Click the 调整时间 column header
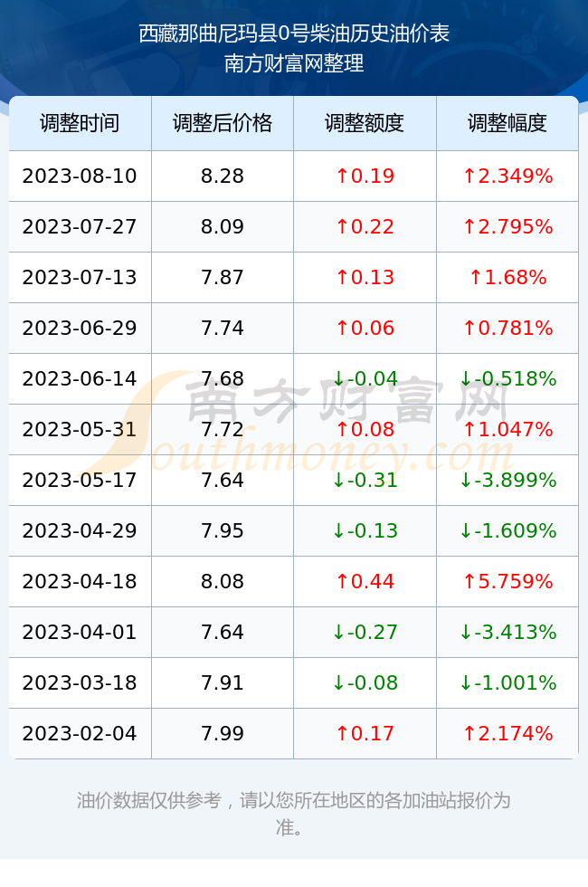The width and height of the screenshot is (588, 887). [80, 123]
